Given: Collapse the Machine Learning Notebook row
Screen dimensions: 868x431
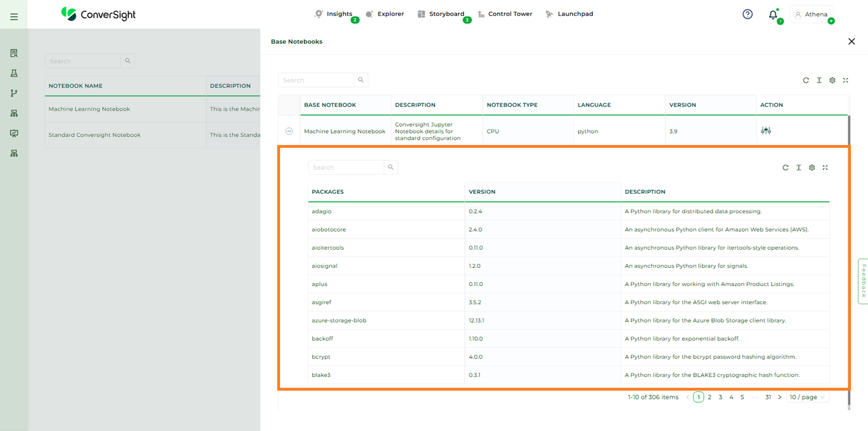Looking at the screenshot, I should point(289,131).
